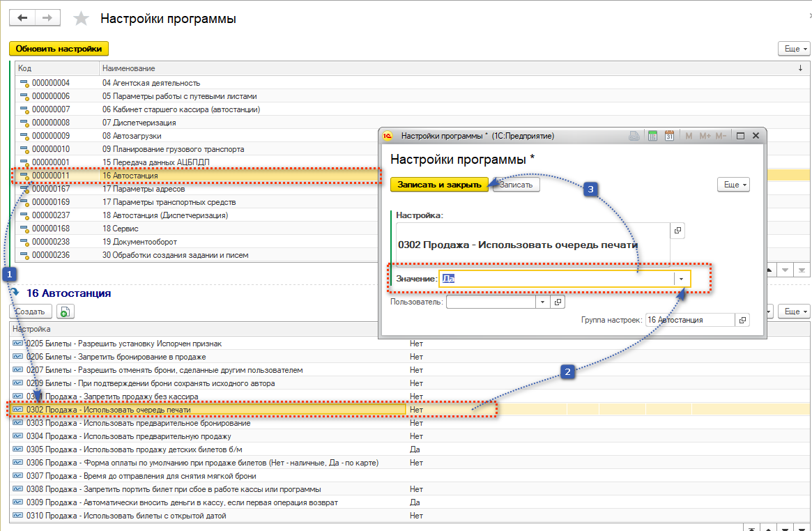Open the top-right Еще menu of main form
This screenshot has width=812, height=531.
tap(793, 49)
